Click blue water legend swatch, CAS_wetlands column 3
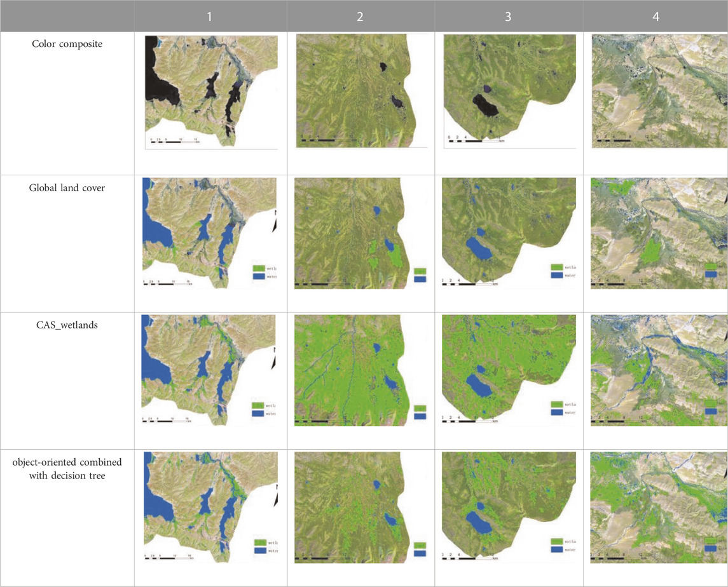The width and height of the screenshot is (728, 587). tap(557, 412)
